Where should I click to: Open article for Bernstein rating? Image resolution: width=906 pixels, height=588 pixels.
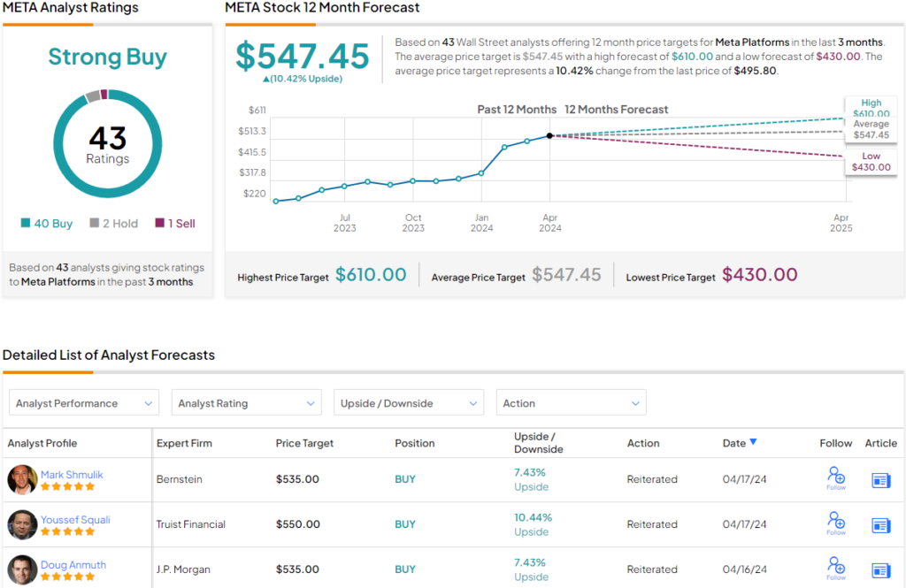(880, 480)
